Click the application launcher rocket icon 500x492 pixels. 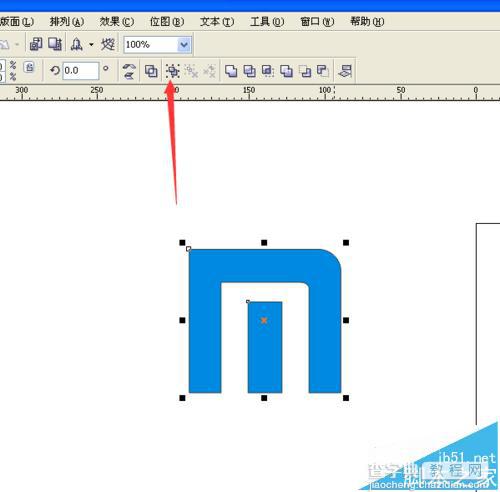pyautogui.click(x=77, y=44)
